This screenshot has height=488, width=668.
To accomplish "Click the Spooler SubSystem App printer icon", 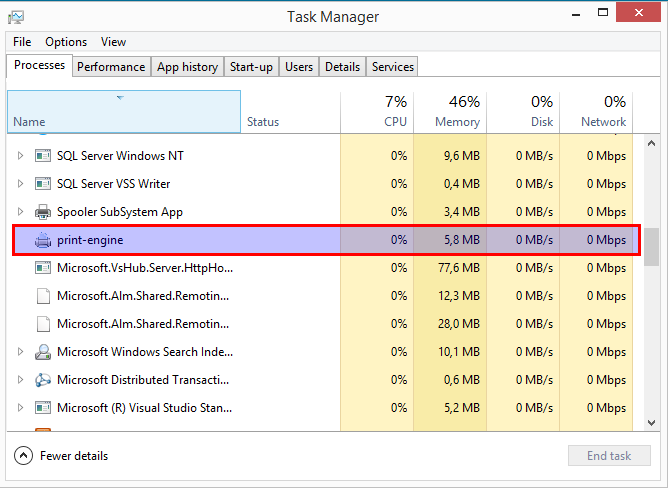I will 43,212.
